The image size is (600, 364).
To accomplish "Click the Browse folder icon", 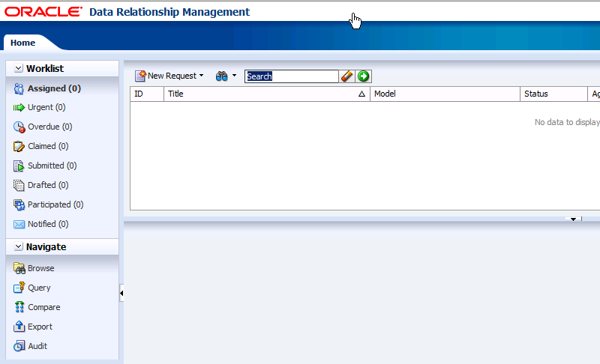I will (19, 268).
